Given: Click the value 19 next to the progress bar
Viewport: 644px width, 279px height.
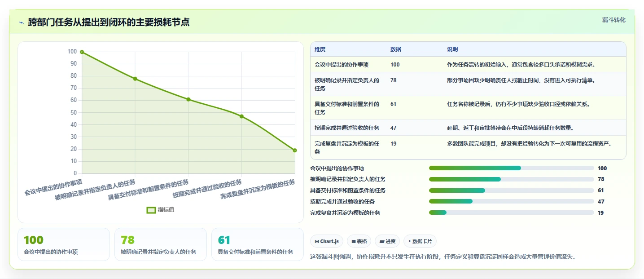Looking at the screenshot, I should tap(601, 213).
